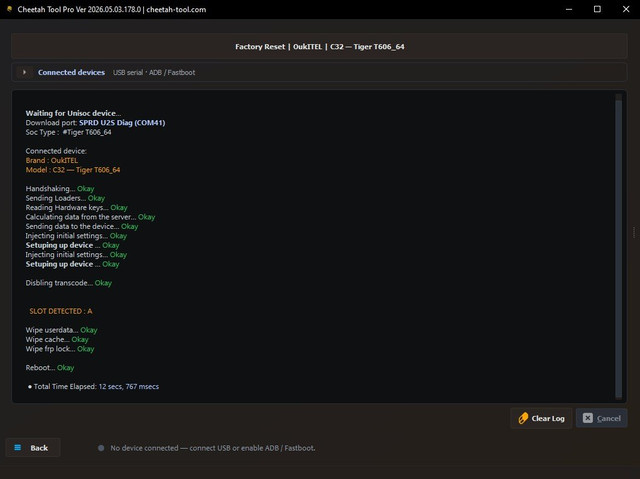Click 'No device connected' status message

point(213,448)
